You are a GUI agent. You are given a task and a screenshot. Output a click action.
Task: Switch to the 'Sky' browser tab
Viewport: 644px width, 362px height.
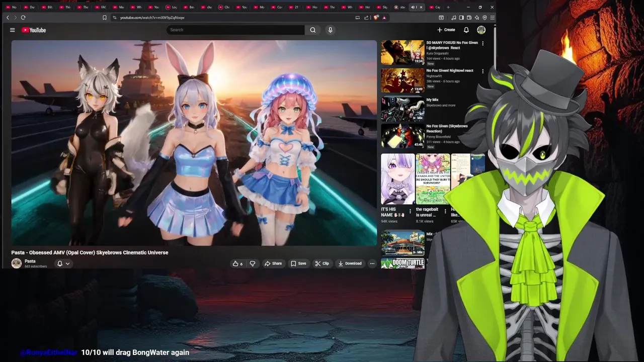tap(382, 7)
